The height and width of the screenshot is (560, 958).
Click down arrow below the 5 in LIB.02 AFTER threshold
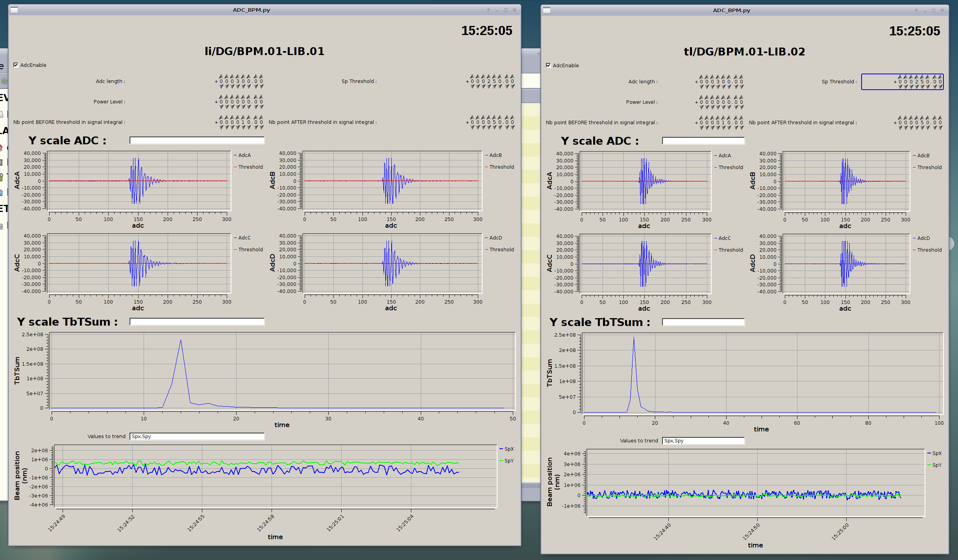922,128
